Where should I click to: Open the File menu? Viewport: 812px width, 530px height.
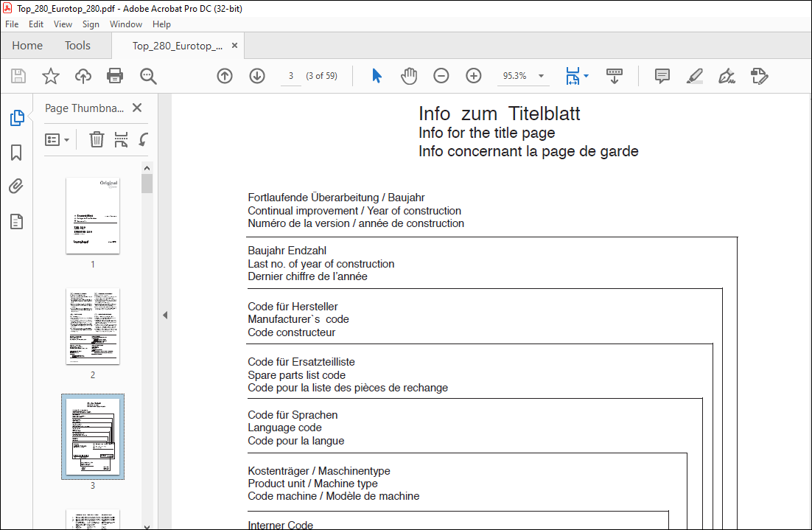pyautogui.click(x=12, y=24)
